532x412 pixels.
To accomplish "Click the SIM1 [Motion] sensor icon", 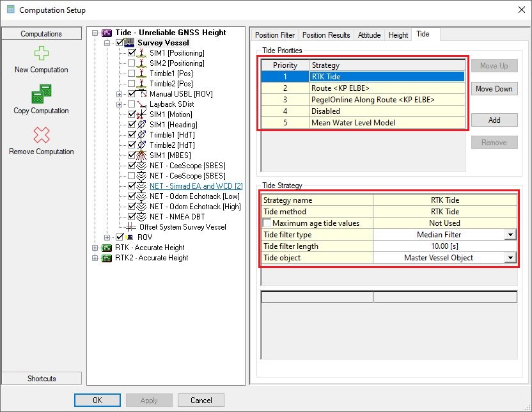I will click(x=143, y=115).
